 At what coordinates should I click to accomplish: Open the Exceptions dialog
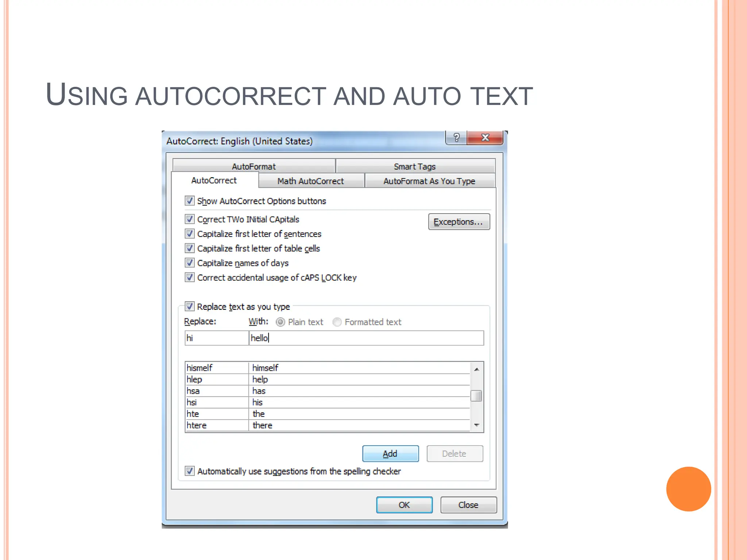pyautogui.click(x=459, y=222)
